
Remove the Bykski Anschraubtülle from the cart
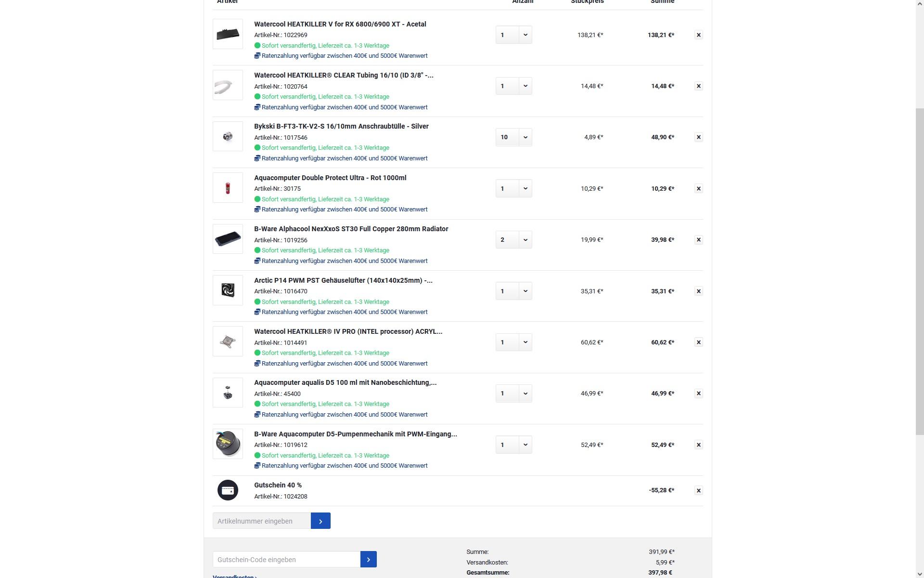coord(698,137)
